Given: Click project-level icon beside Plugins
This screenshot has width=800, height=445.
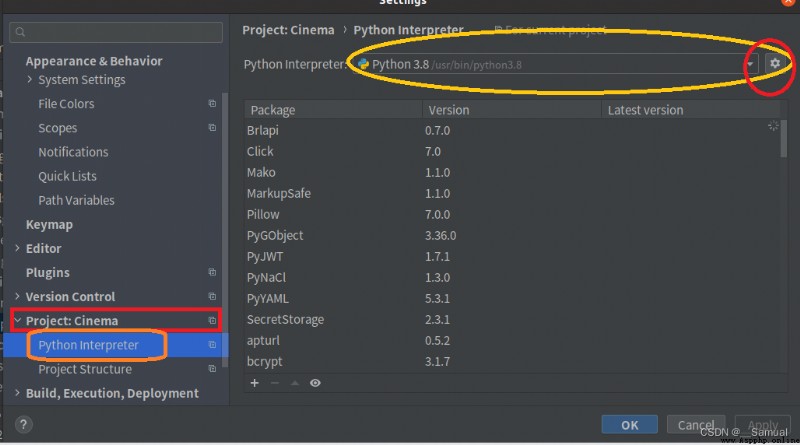Looking at the screenshot, I should click(x=212, y=272).
